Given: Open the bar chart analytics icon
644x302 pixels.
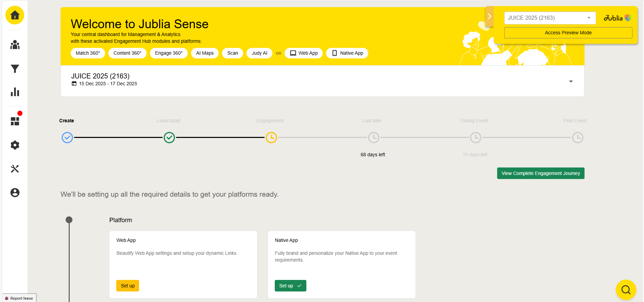Looking at the screenshot, I should click(15, 92).
